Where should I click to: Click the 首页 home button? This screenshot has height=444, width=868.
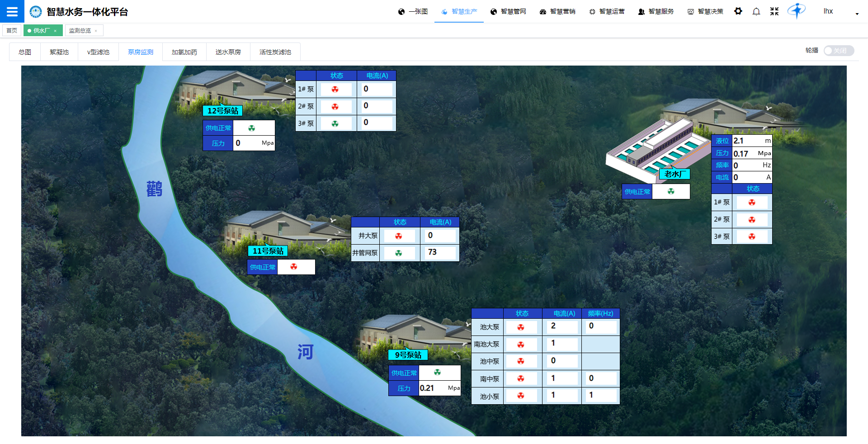(x=12, y=31)
